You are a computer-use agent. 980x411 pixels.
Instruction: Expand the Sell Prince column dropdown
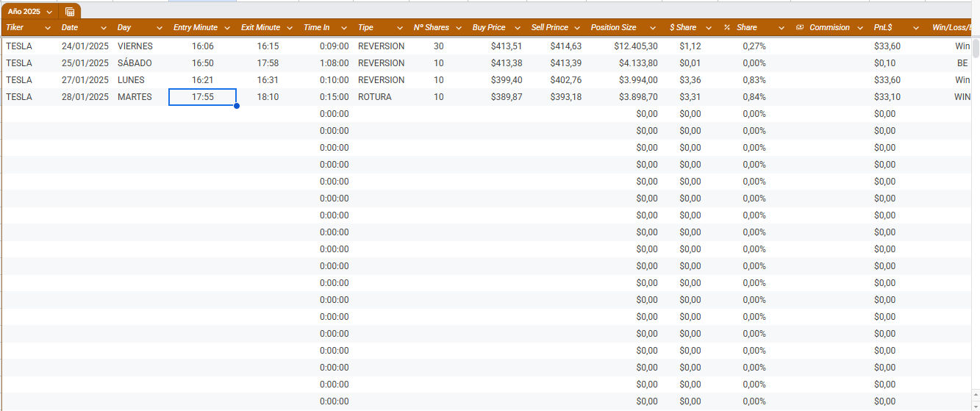tap(577, 28)
